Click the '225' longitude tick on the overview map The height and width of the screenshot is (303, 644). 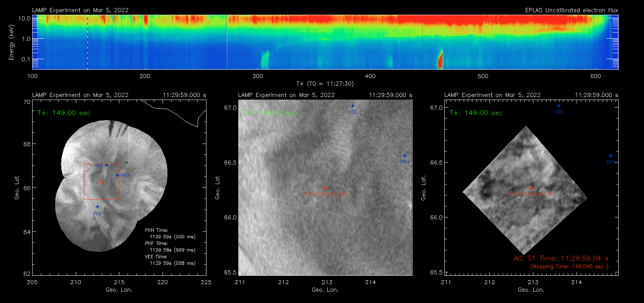tap(206, 282)
